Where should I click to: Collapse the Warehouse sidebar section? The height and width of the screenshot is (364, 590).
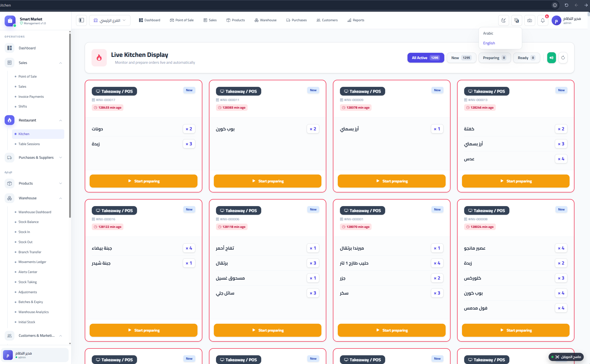(60, 198)
